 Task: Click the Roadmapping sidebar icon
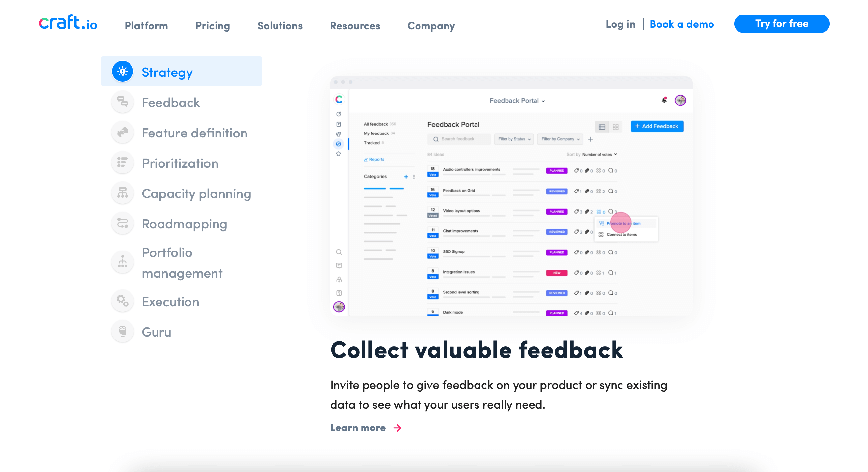click(x=123, y=223)
